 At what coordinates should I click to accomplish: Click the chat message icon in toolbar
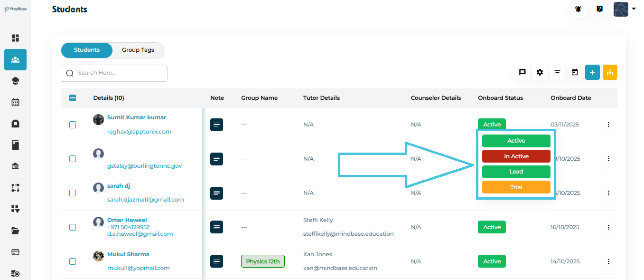click(522, 72)
